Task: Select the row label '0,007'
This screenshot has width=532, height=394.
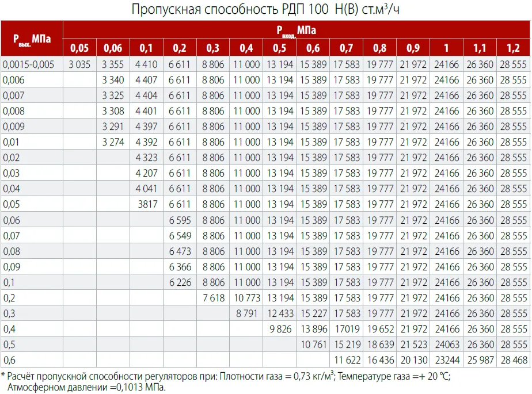Action: (14, 95)
